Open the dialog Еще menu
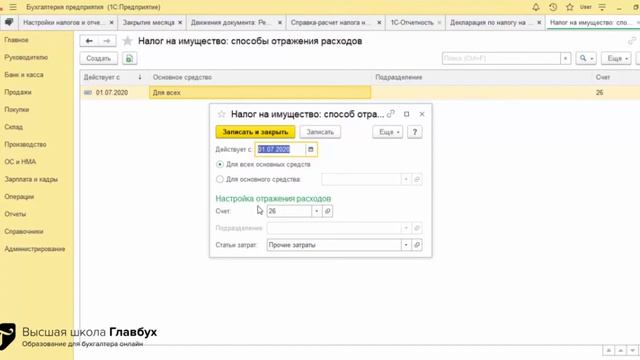 pyautogui.click(x=388, y=132)
